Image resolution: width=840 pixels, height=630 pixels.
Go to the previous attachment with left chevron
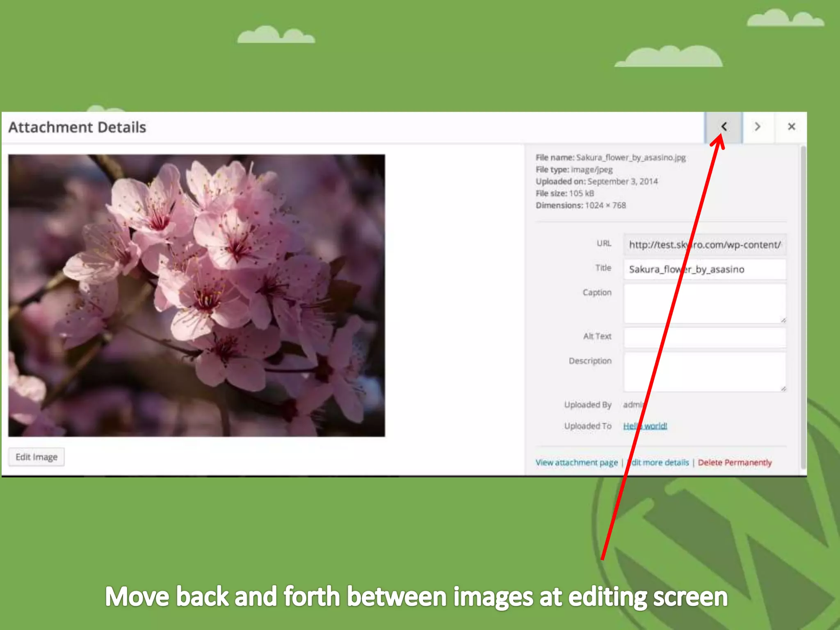click(724, 127)
